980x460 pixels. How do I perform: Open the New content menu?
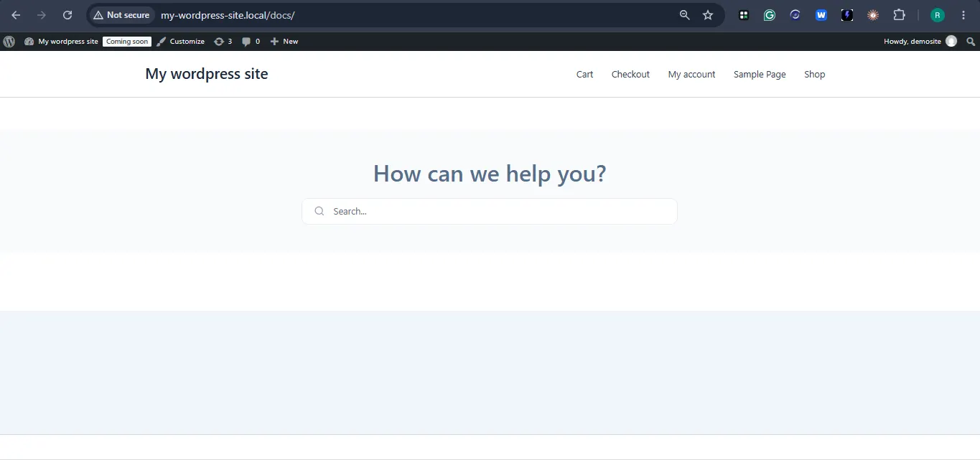[x=284, y=42]
